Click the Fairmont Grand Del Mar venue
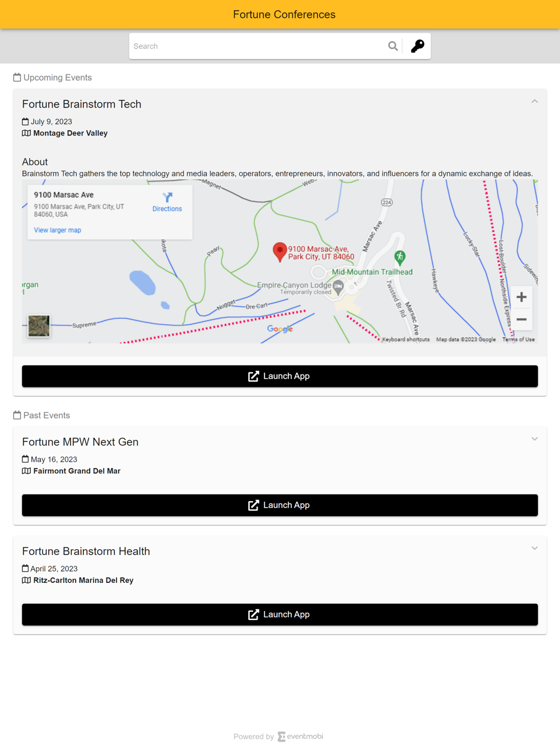The height and width of the screenshot is (747, 560). [x=77, y=471]
